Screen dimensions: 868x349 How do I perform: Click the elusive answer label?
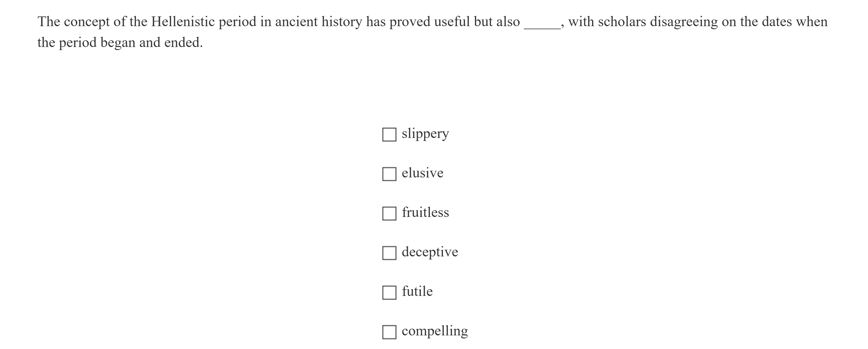pos(423,173)
